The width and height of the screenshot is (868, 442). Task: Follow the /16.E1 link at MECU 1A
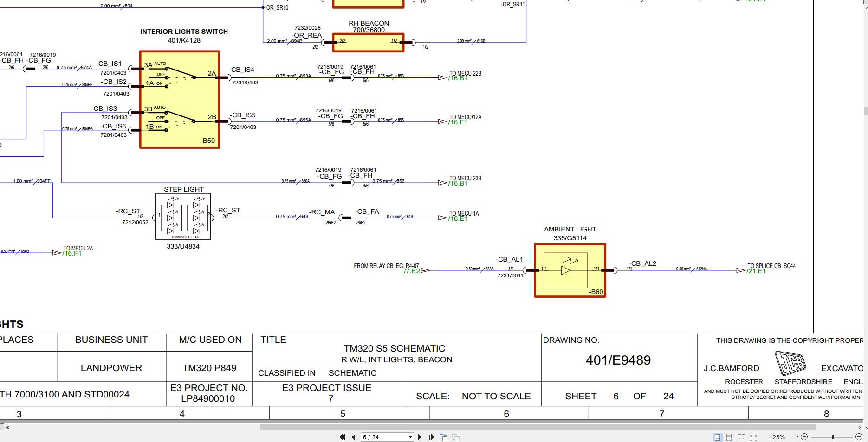pos(458,219)
